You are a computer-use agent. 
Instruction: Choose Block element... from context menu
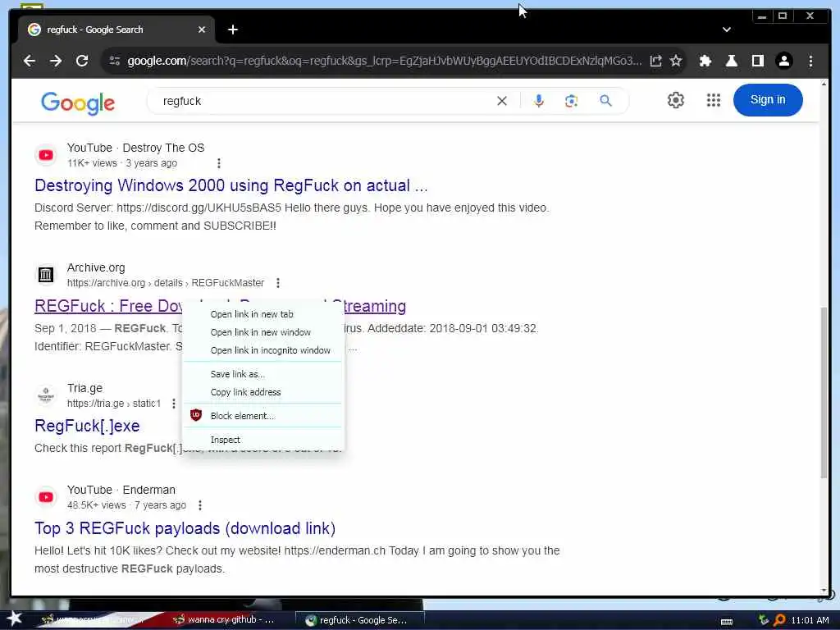tap(263, 416)
